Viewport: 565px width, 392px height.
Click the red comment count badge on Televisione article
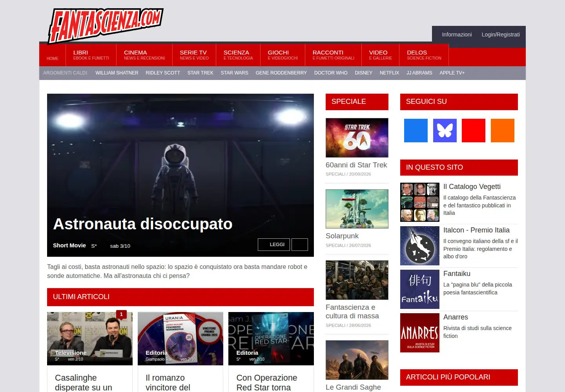click(121, 314)
